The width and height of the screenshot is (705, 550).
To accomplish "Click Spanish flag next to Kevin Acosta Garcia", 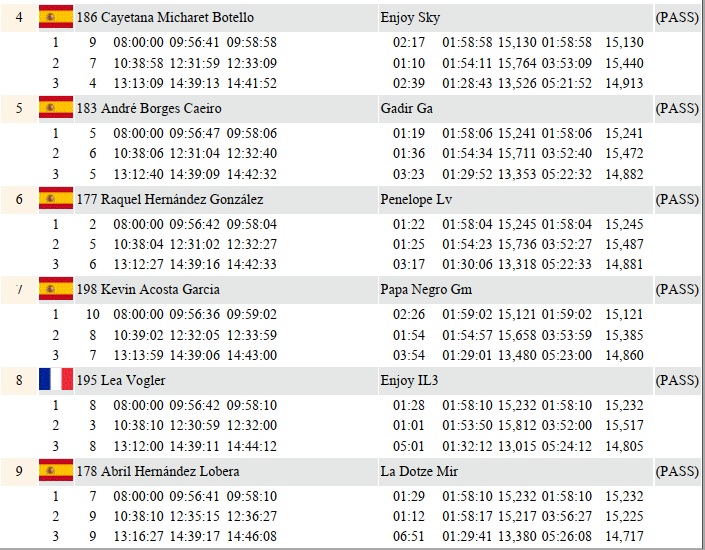I will pos(56,290).
